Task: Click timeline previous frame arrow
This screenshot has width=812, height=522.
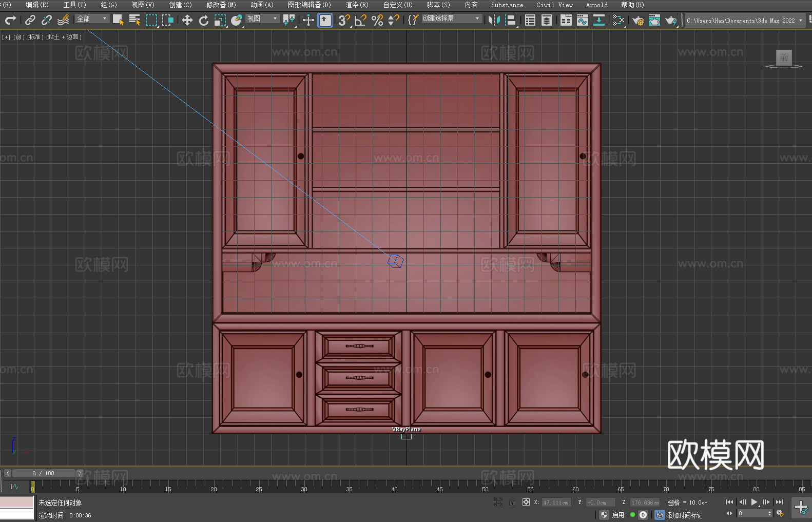Action: pyautogui.click(x=7, y=473)
